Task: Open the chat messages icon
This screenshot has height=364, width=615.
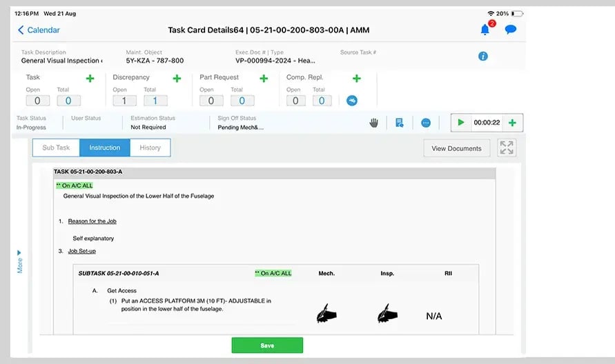Action: pos(510,30)
